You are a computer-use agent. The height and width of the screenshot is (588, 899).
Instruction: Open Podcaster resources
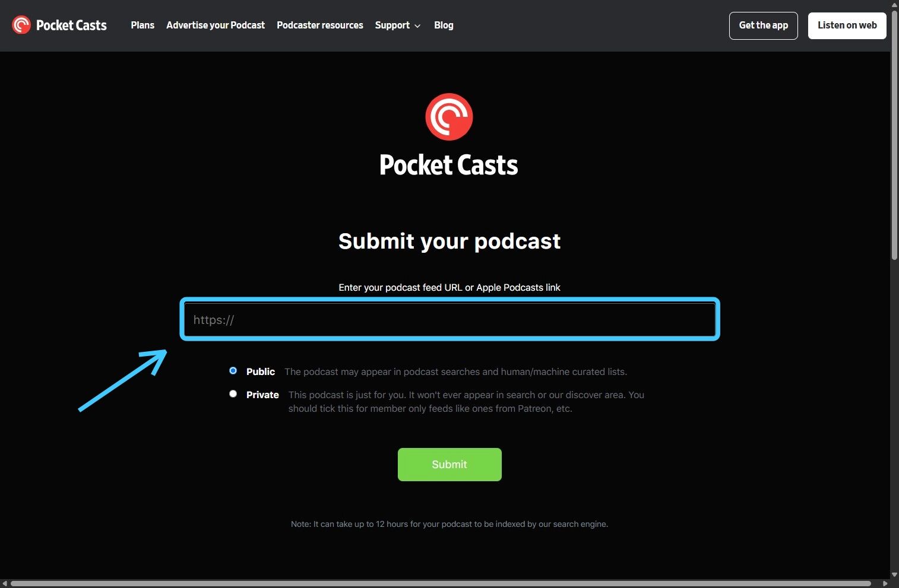tap(320, 25)
